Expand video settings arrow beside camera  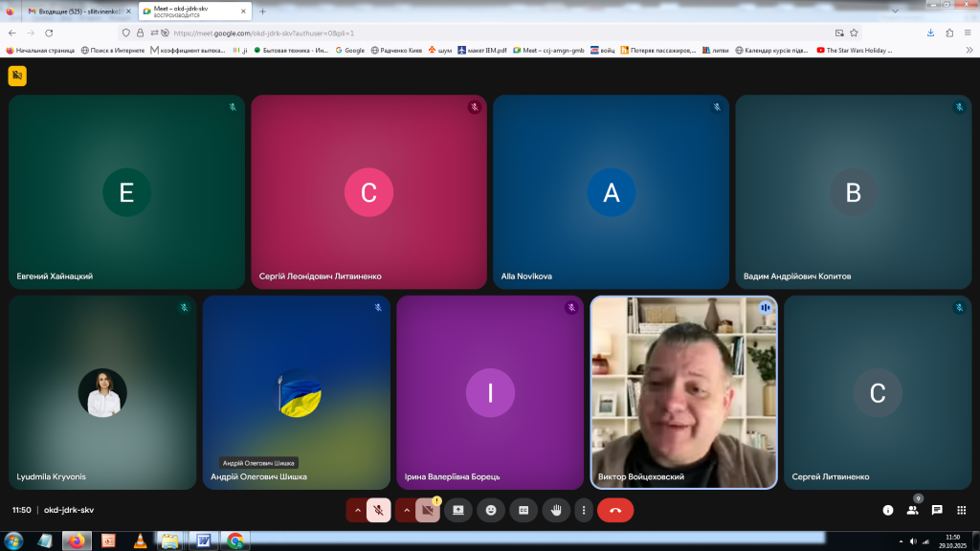point(407,510)
